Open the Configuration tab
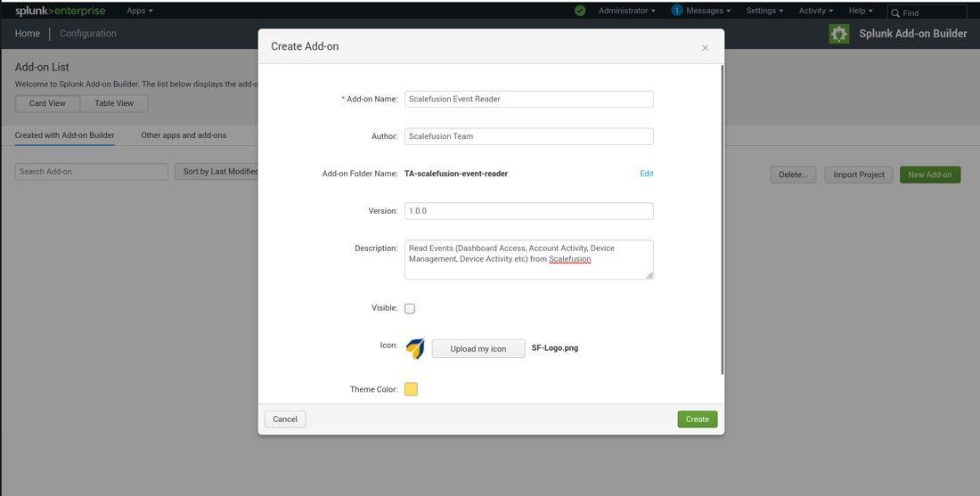 point(88,34)
